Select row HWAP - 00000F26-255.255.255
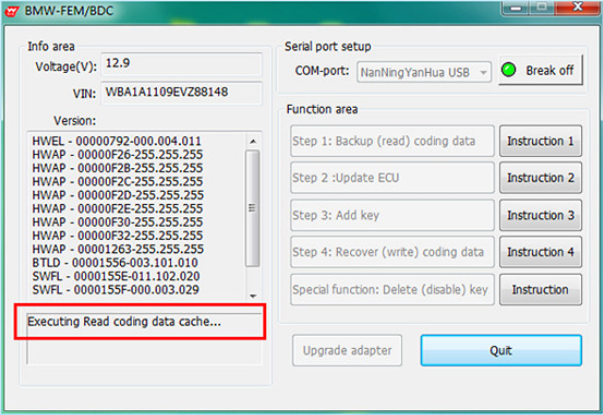 pos(117,155)
